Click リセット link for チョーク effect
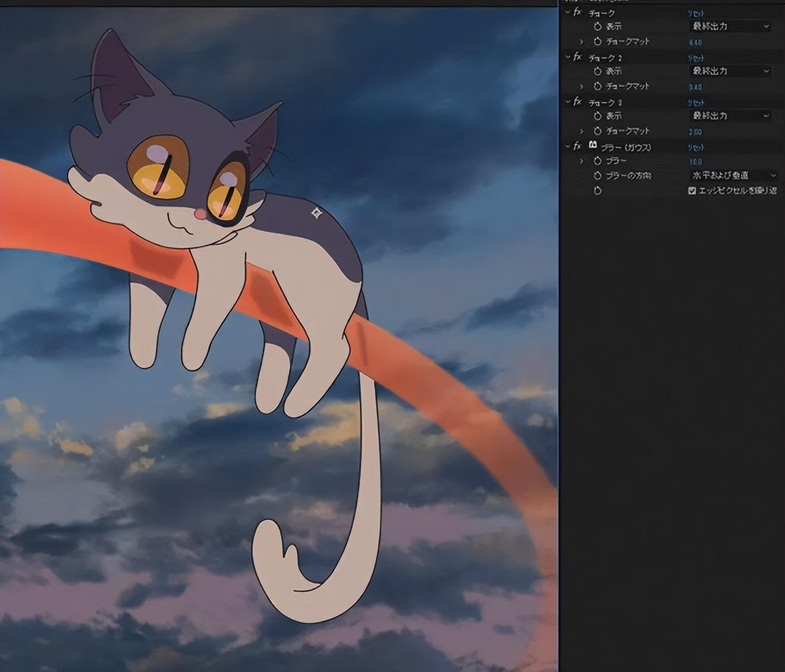 (x=696, y=13)
